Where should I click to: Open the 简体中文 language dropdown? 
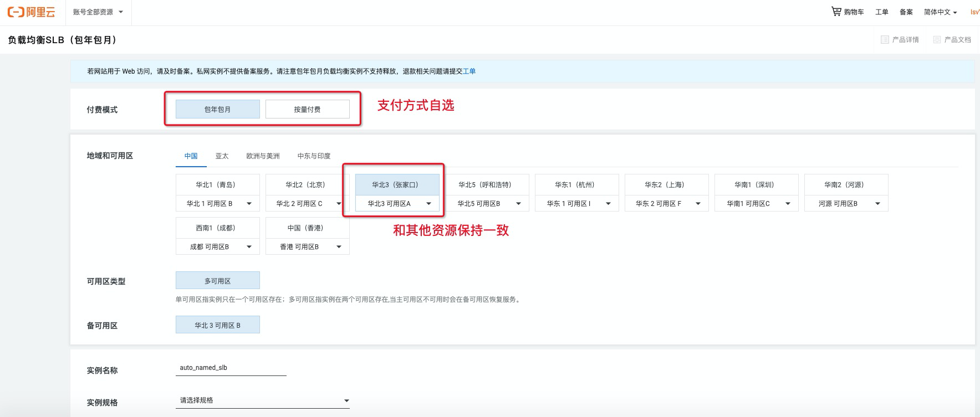point(940,12)
